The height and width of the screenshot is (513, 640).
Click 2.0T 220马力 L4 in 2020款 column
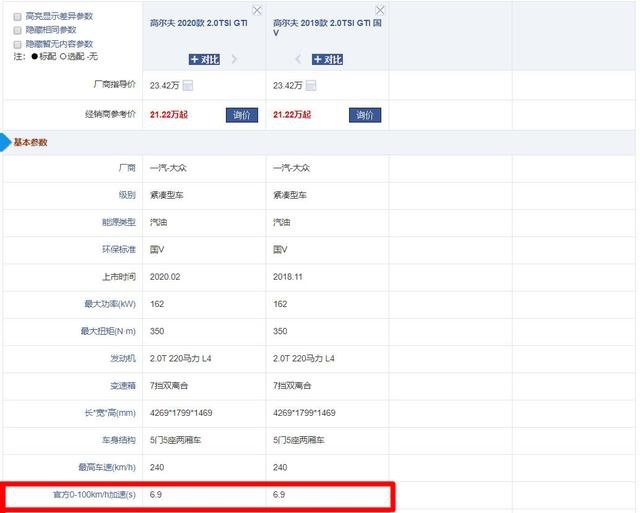pos(180,358)
